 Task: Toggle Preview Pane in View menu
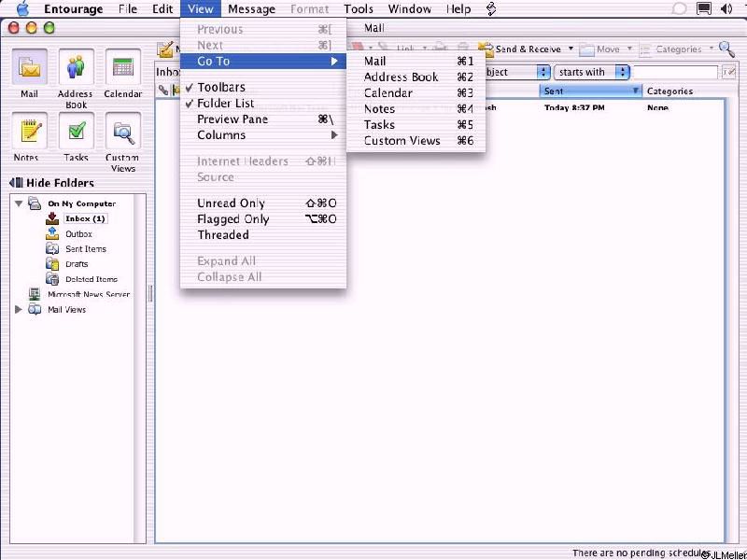pyautogui.click(x=263, y=119)
